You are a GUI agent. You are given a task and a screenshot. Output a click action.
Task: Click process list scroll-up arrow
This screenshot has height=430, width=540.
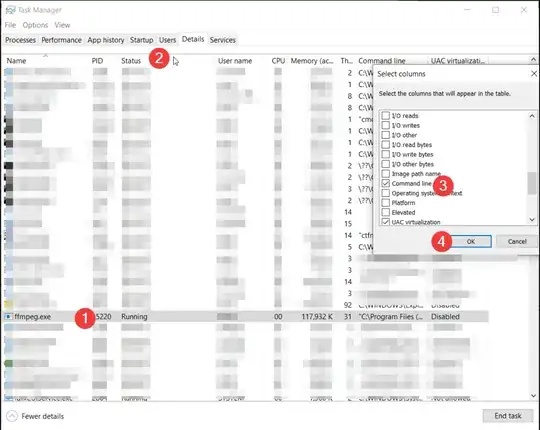click(533, 60)
